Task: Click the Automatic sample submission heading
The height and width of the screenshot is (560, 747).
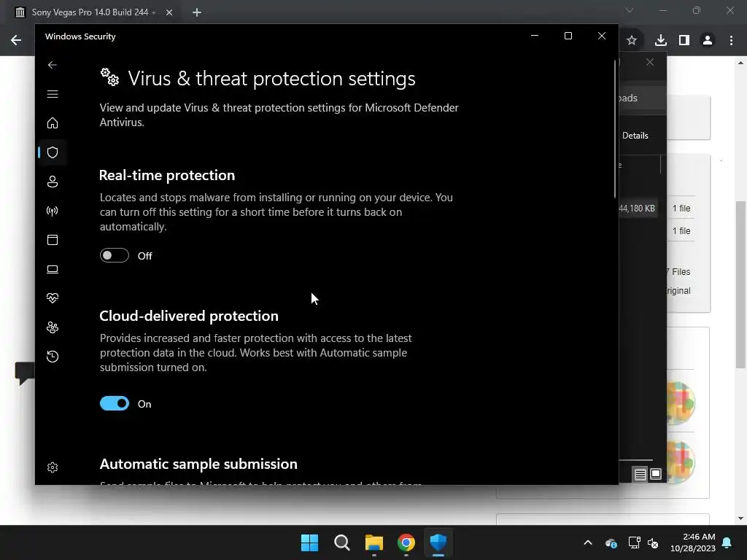Action: (x=198, y=464)
